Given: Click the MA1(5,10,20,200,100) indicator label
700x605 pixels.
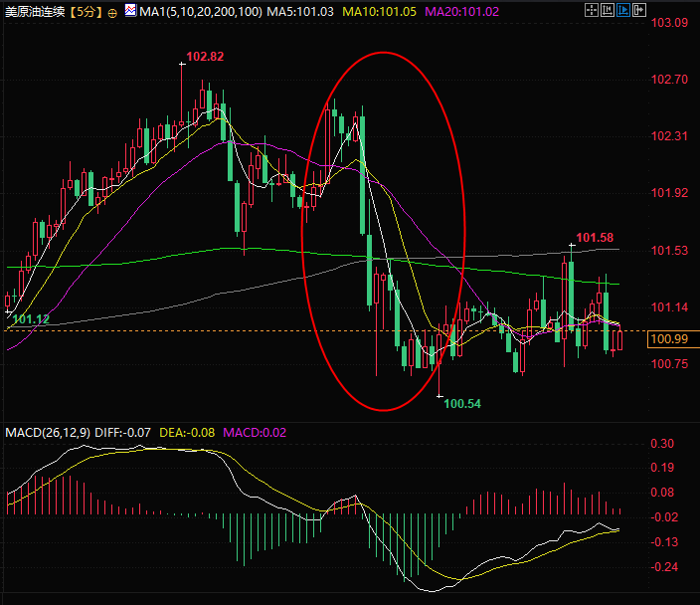Looking at the screenshot, I should click(x=201, y=12).
